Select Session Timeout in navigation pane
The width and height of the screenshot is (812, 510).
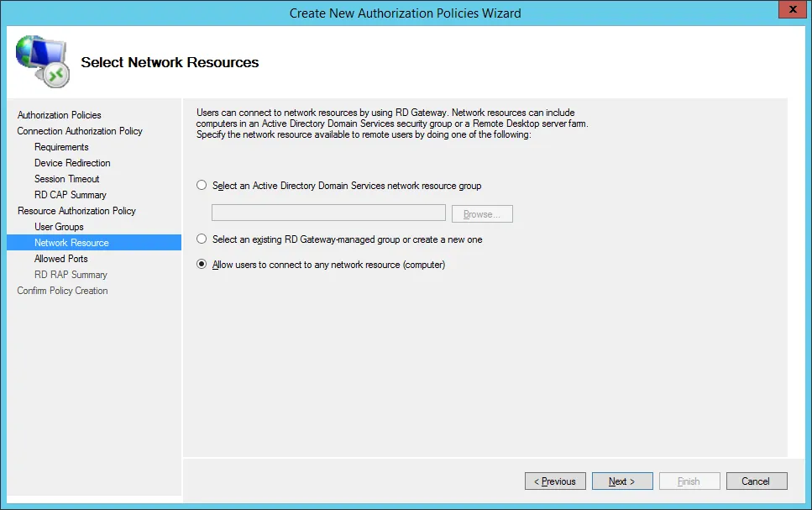[67, 179]
